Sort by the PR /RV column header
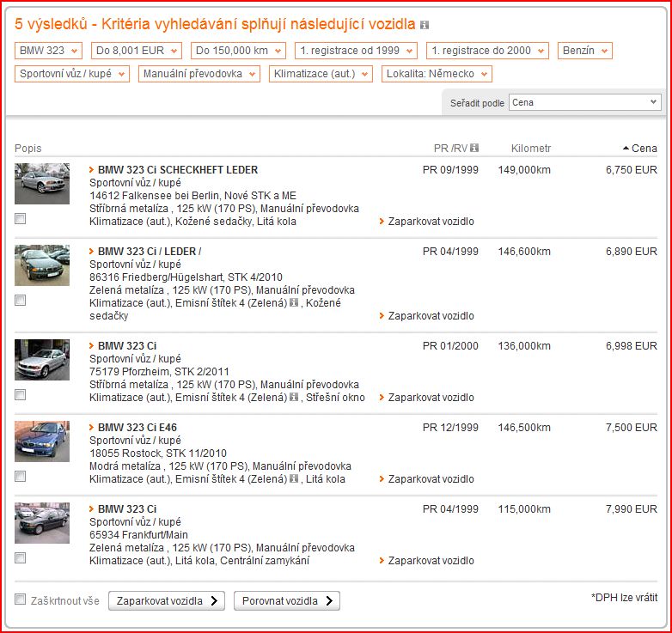The width and height of the screenshot is (672, 633). 450,149
